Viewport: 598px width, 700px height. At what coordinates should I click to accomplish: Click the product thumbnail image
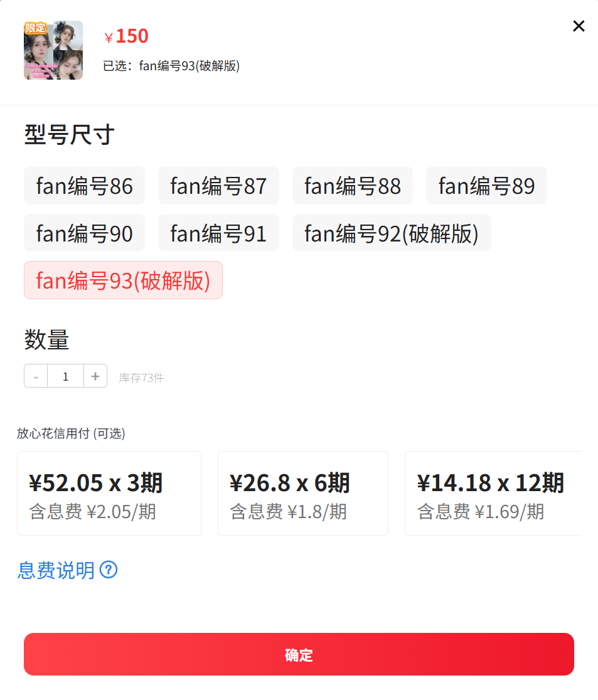[53, 50]
